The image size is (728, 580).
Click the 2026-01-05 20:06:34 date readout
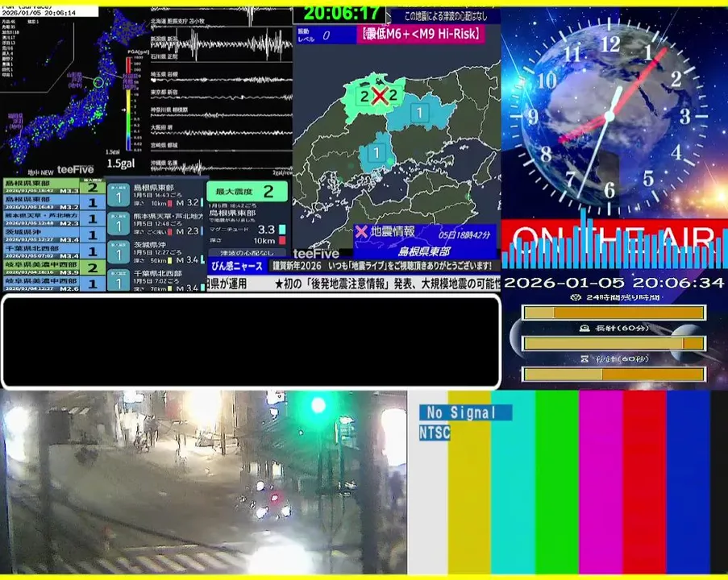pos(614,283)
